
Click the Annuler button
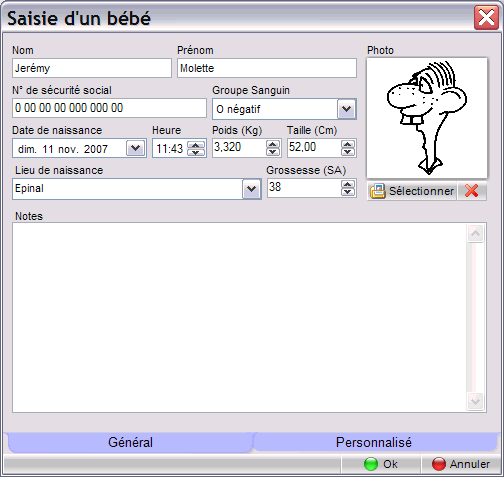[461, 464]
